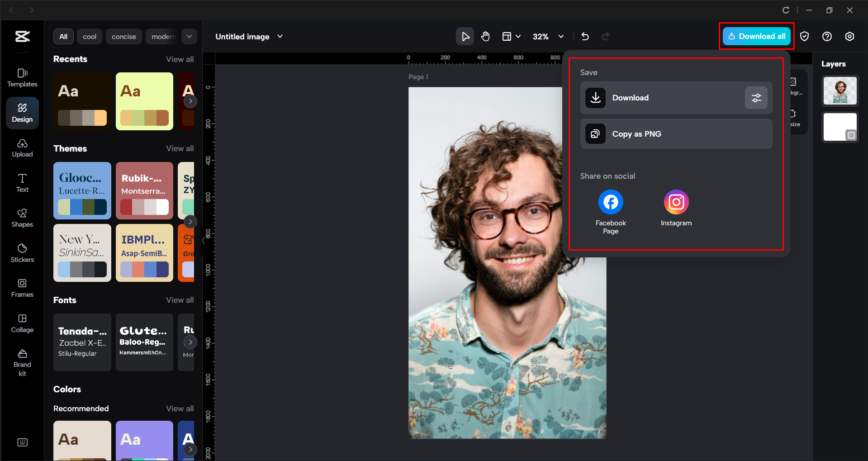Open download settings via sliders icon
Viewport: 868px width, 461px height.
coord(756,98)
